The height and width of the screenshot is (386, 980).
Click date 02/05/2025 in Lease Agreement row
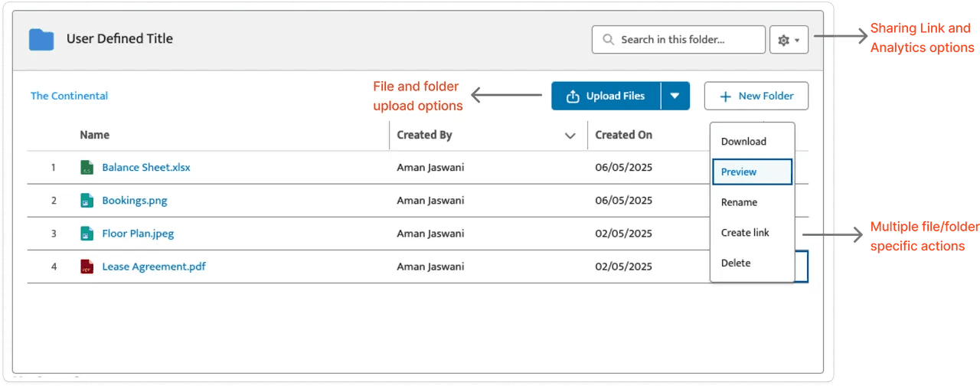point(623,267)
